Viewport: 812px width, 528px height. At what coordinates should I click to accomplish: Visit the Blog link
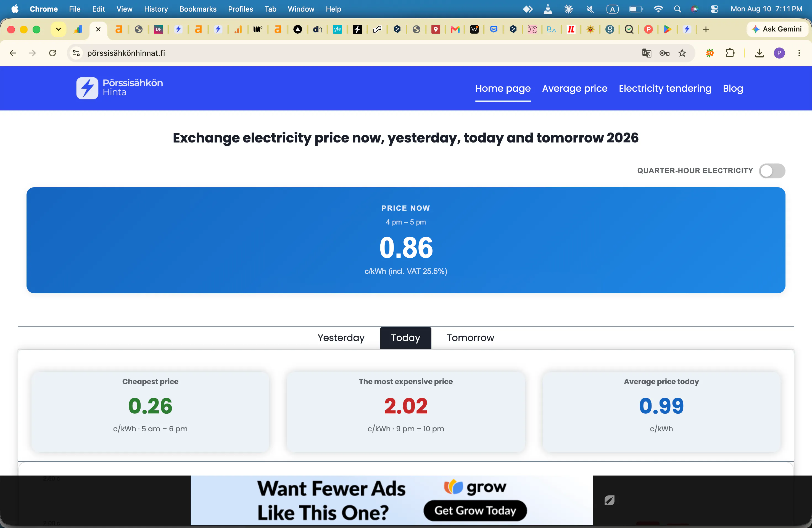tap(733, 89)
